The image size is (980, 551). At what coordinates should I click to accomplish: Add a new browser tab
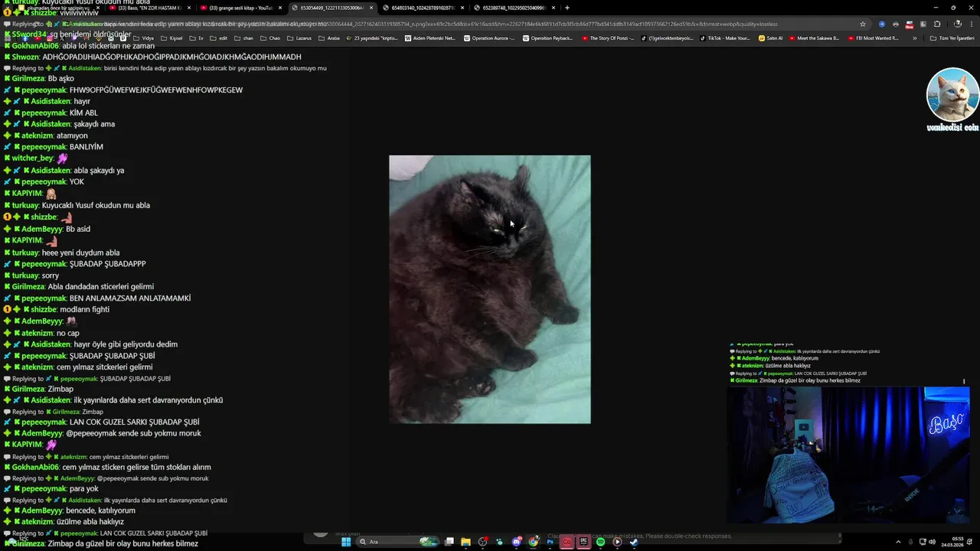point(567,8)
